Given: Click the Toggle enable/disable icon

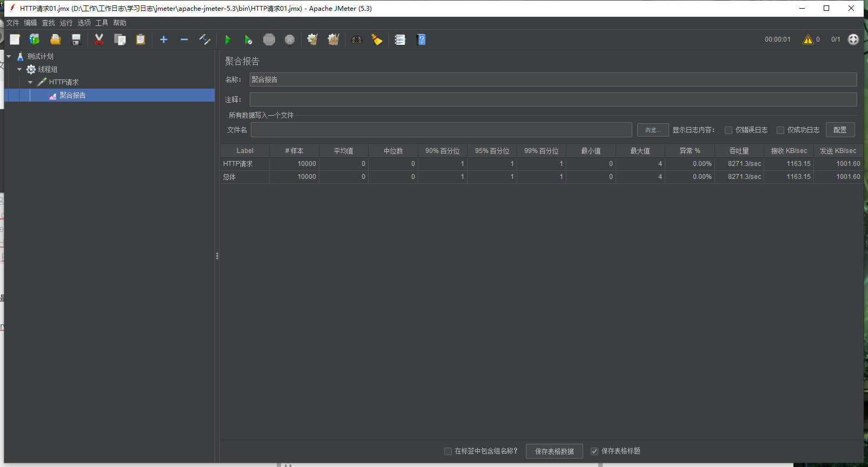Looking at the screenshot, I should (x=204, y=39).
